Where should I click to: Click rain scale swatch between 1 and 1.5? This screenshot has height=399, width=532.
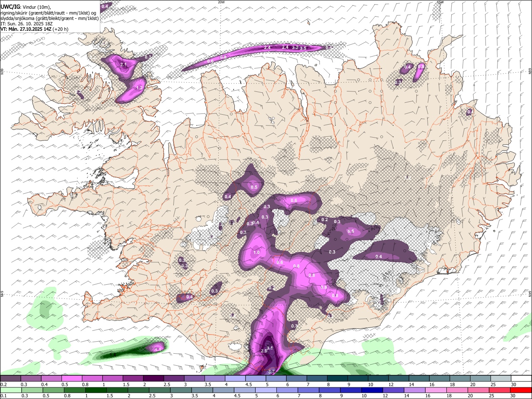point(96,390)
